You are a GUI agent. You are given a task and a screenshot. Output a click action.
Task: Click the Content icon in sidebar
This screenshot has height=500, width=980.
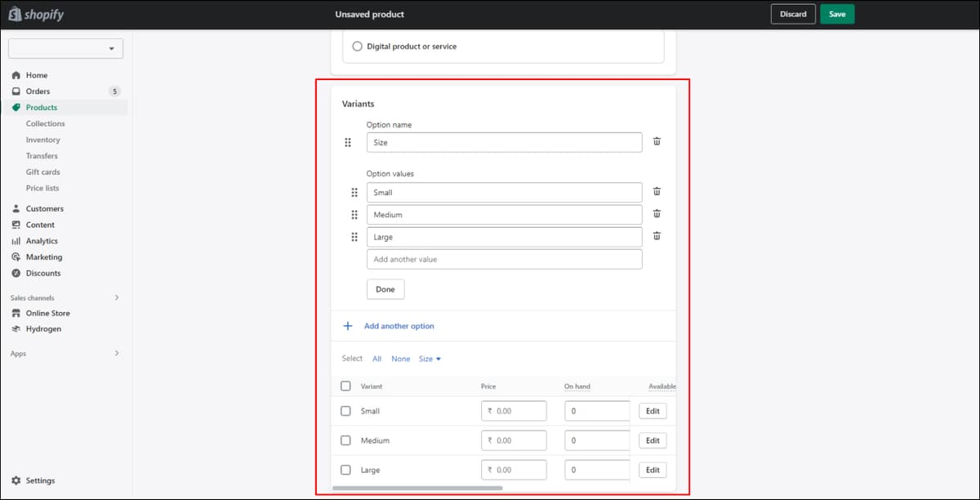point(16,225)
